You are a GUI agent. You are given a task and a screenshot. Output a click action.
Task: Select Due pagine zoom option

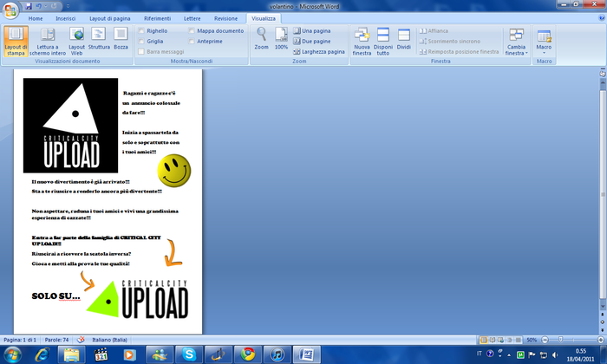click(x=312, y=41)
